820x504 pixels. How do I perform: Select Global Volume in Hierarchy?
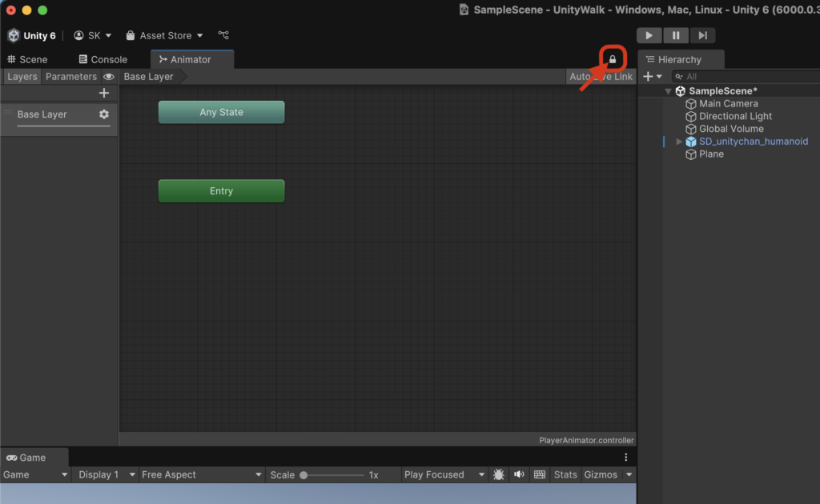pyautogui.click(x=731, y=129)
